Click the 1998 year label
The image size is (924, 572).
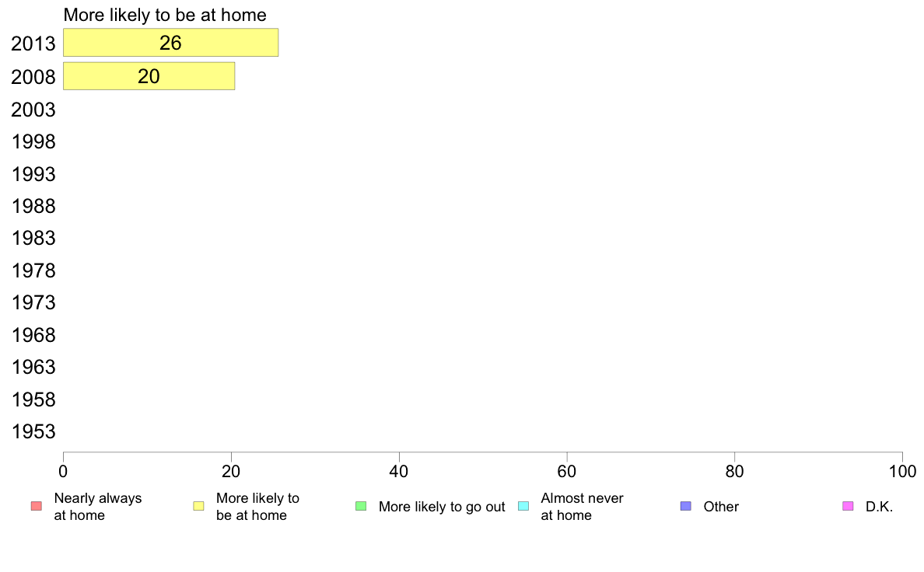pos(33,142)
